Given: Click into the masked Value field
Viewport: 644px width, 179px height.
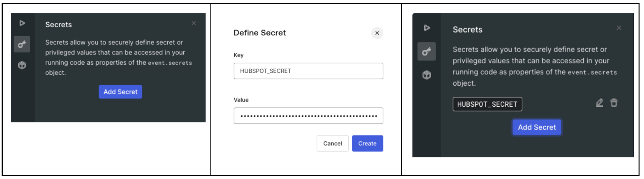Looking at the screenshot, I should point(308,116).
